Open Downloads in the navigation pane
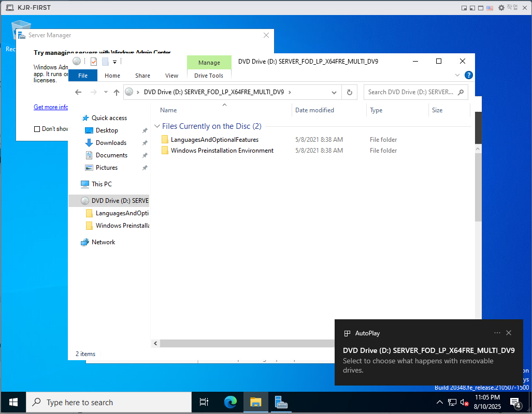 [111, 143]
